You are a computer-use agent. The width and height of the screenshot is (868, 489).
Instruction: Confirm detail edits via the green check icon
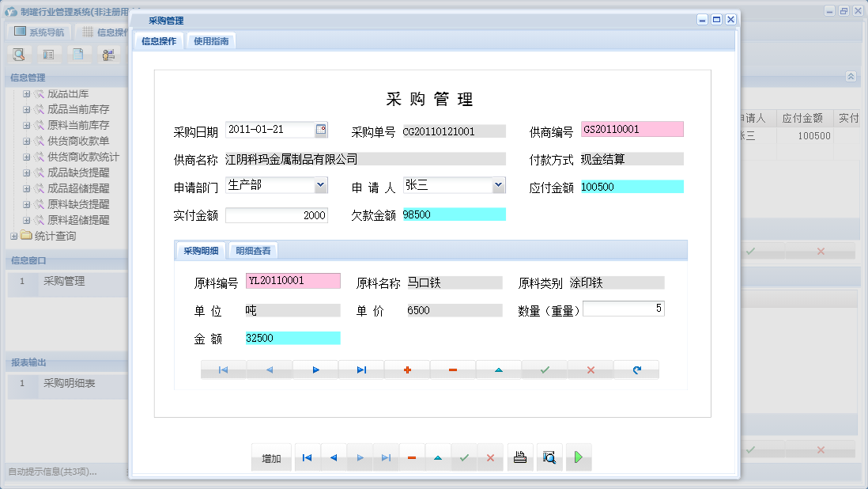(x=545, y=368)
